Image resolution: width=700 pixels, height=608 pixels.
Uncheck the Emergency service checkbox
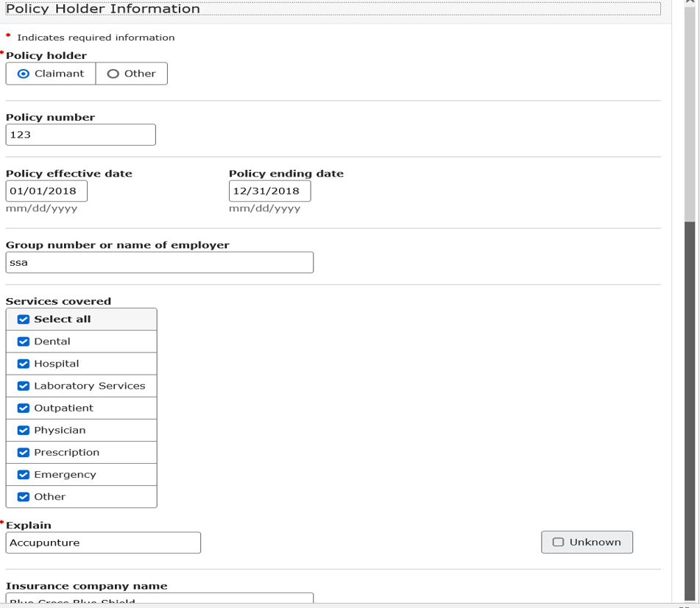[x=24, y=474]
